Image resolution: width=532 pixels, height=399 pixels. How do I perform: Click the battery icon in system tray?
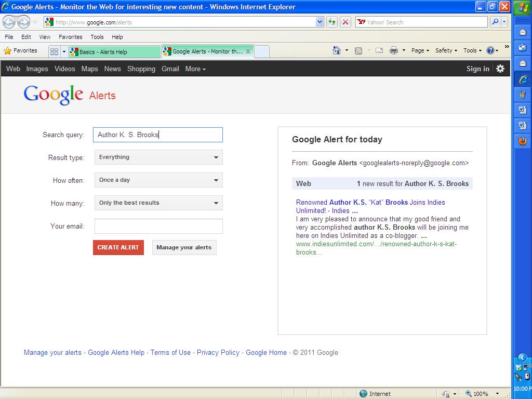coord(527,377)
